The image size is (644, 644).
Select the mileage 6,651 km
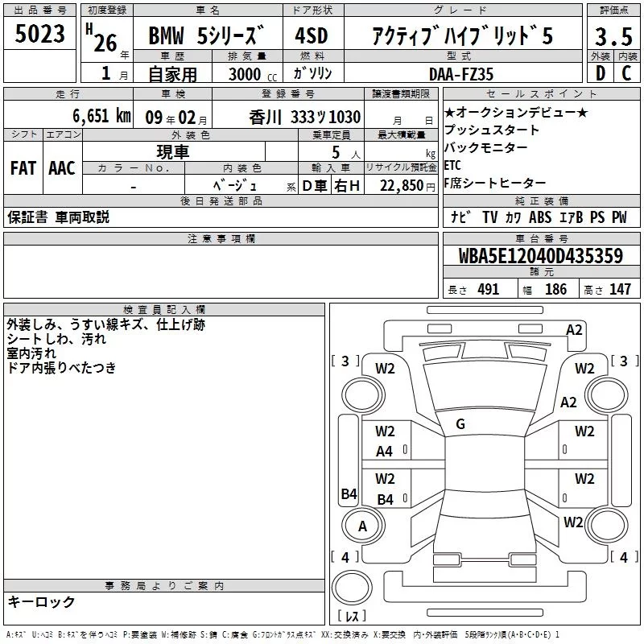point(102,116)
